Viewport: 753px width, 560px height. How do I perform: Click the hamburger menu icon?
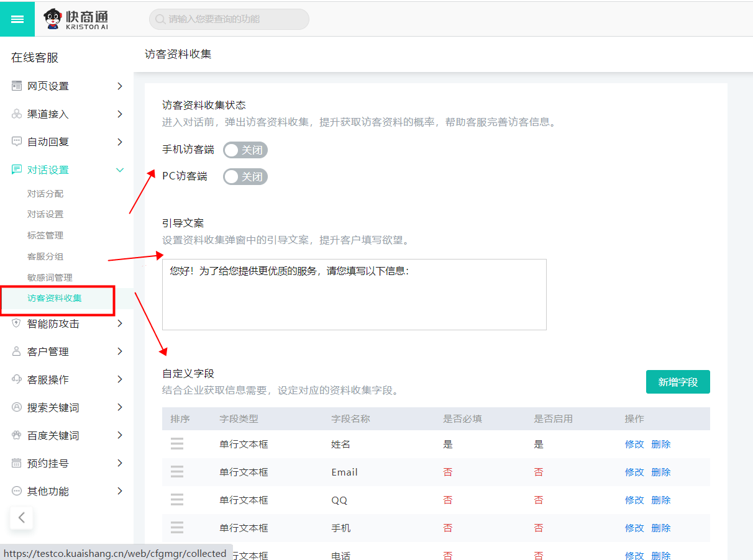pos(17,19)
